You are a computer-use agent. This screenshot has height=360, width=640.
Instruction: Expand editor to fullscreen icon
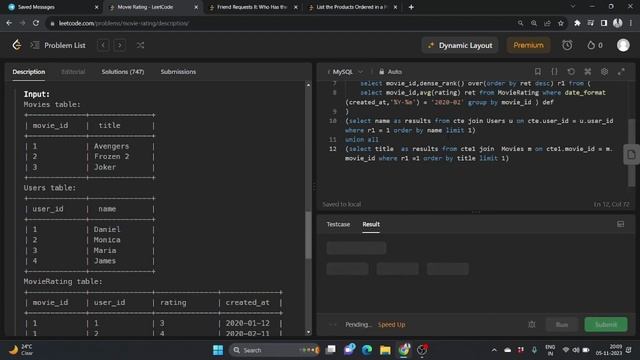tap(621, 72)
